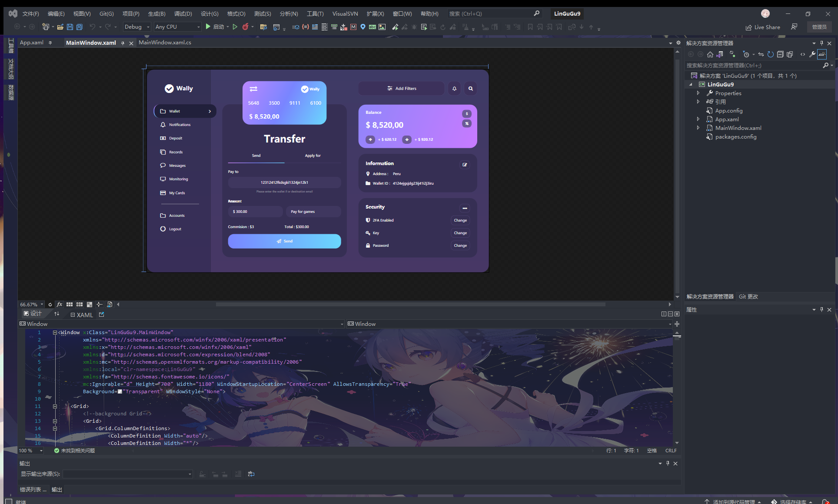Expand the MainWindow.xaml tree node
This screenshot has height=504, width=838.
[698, 128]
